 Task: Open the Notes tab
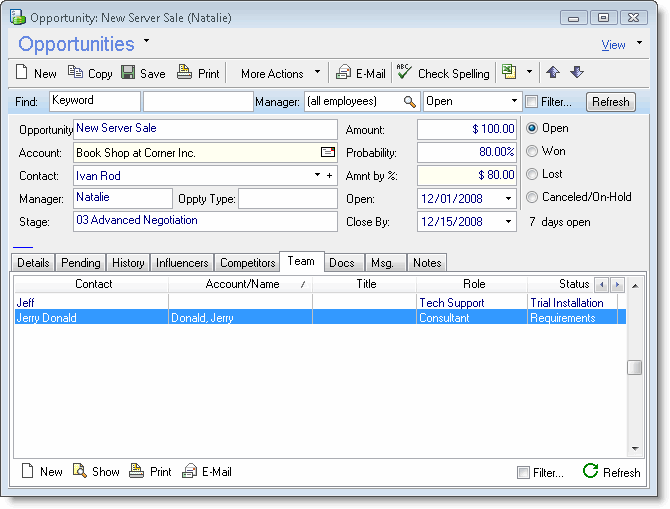coord(426,263)
